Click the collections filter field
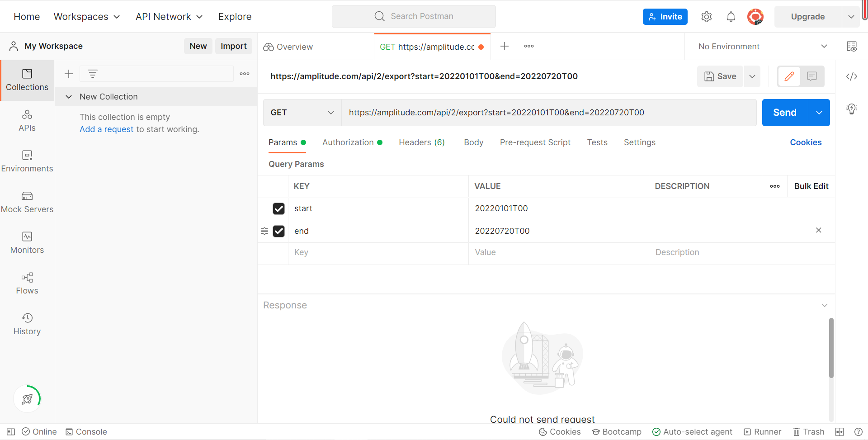Viewport: 868px width, 440px height. click(156, 74)
